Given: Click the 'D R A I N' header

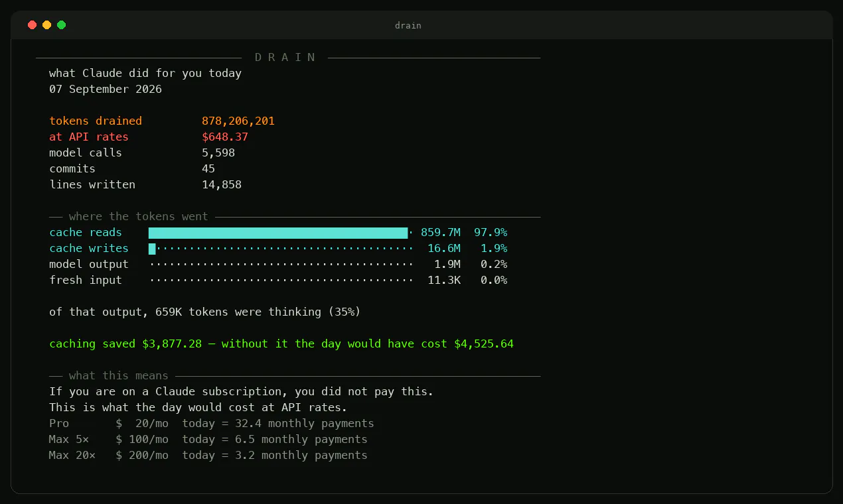Looking at the screenshot, I should pos(285,57).
